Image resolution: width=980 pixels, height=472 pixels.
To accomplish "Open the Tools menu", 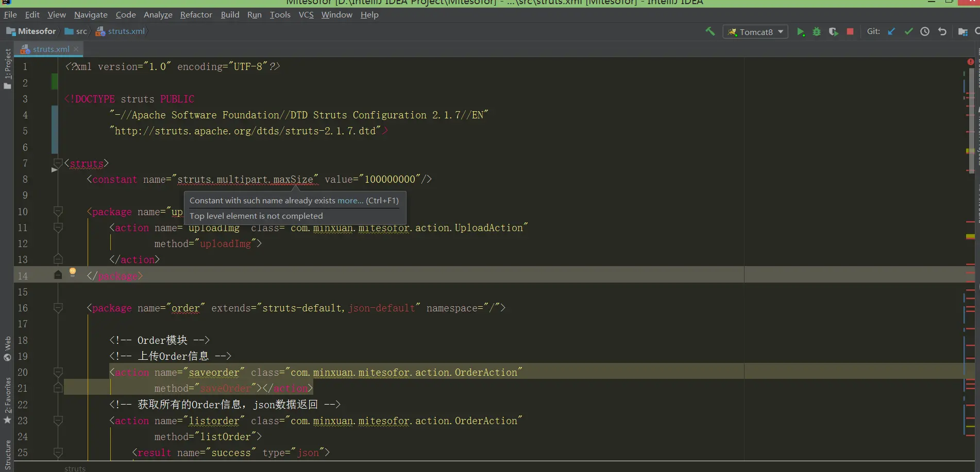I will coord(280,14).
